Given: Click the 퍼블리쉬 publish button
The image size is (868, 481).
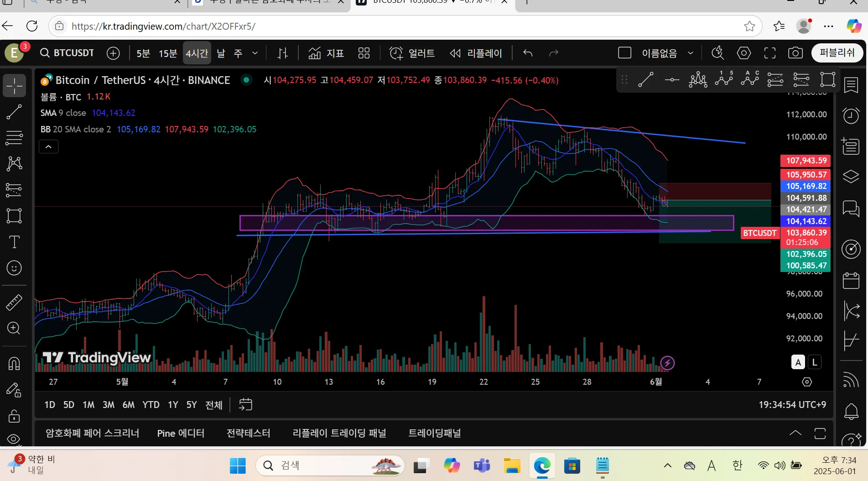Looking at the screenshot, I should click(837, 53).
